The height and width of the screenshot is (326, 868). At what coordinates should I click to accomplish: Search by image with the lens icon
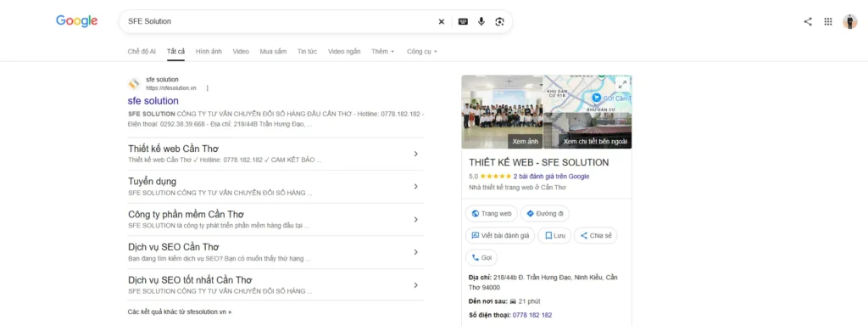click(499, 21)
